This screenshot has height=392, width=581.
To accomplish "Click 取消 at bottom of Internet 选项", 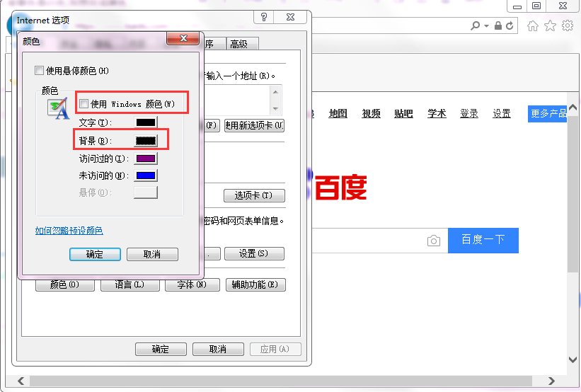I will coord(218,349).
